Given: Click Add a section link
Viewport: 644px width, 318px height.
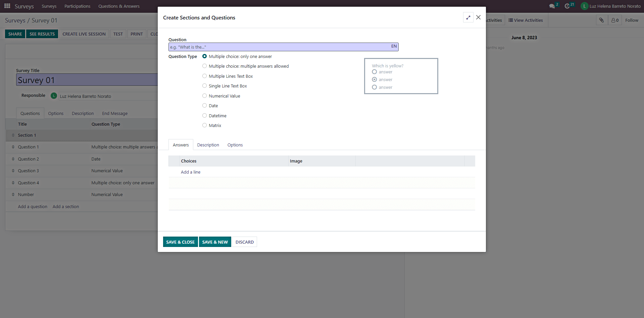Looking at the screenshot, I should pos(66,206).
